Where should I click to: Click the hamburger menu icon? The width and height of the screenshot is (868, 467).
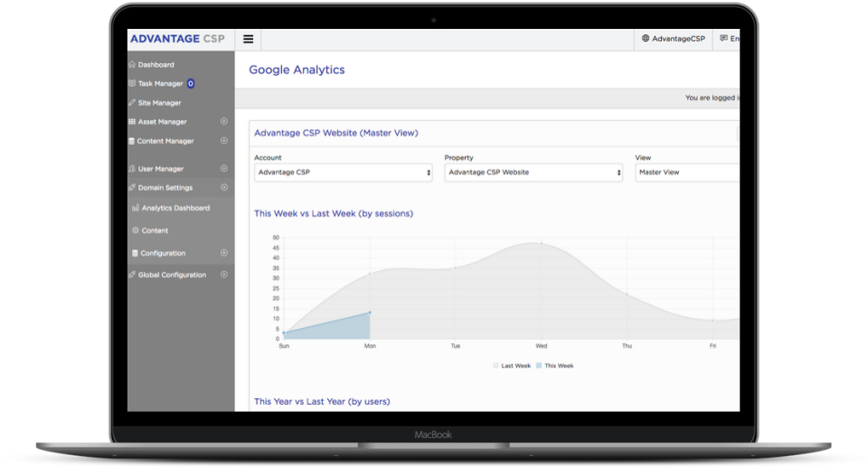pos(248,39)
